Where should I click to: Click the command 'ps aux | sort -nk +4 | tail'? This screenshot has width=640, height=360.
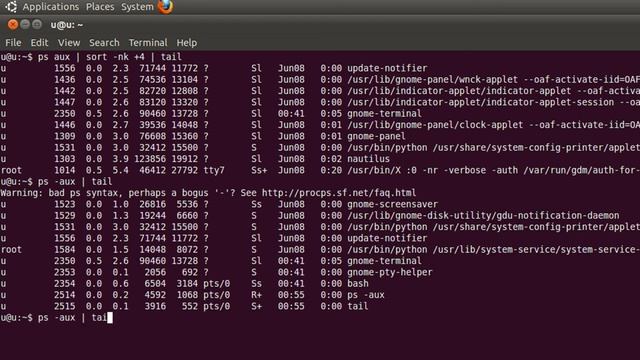click(x=109, y=57)
